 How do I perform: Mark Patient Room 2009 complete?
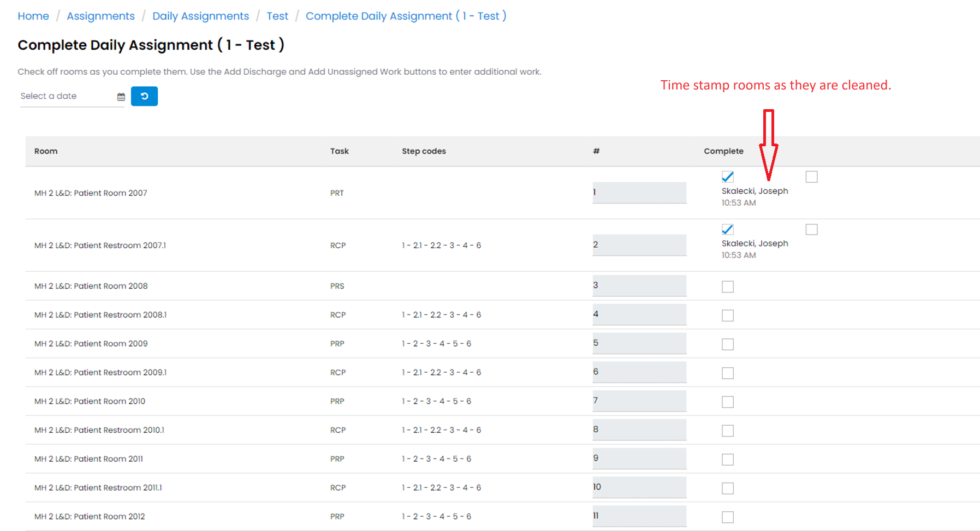[x=728, y=344]
